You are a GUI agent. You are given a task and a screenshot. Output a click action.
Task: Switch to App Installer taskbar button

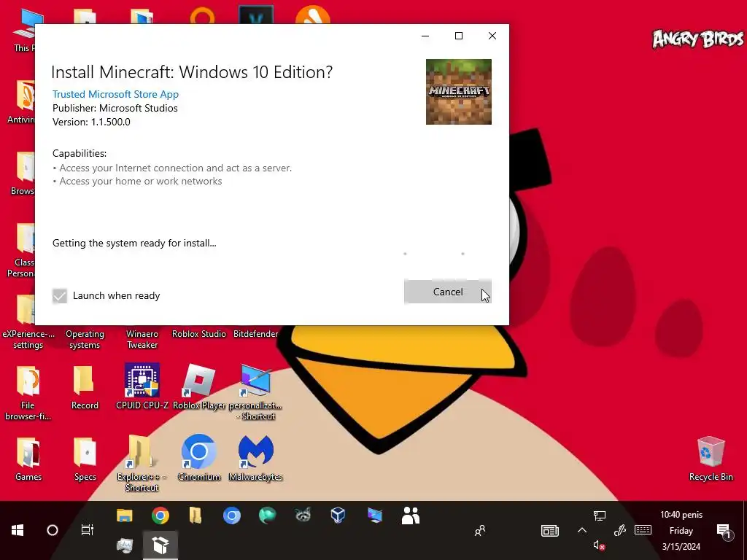(x=160, y=545)
